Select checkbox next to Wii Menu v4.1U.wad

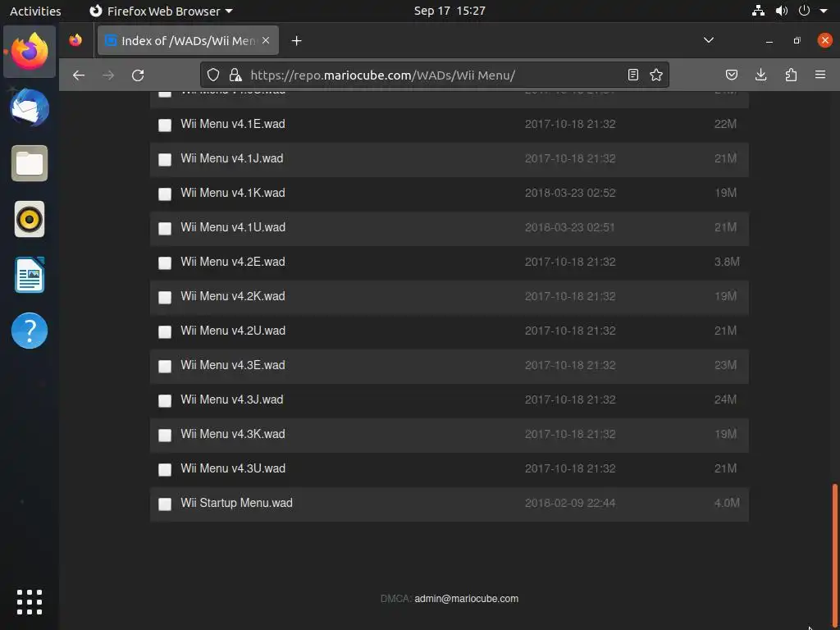165,228
